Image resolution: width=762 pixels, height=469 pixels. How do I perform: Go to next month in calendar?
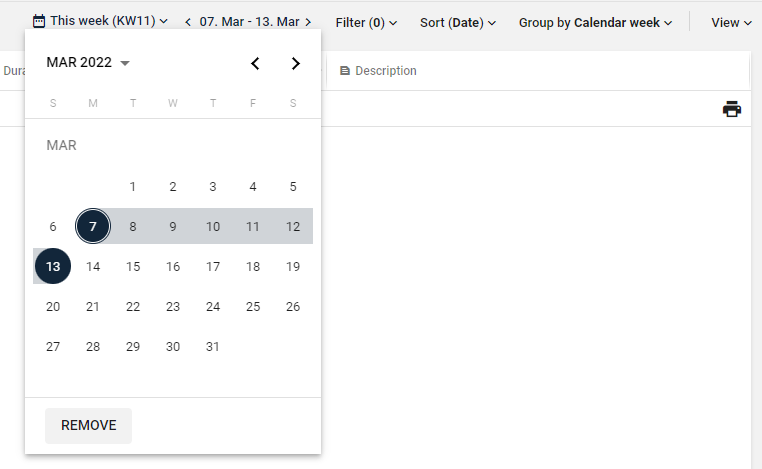point(295,63)
